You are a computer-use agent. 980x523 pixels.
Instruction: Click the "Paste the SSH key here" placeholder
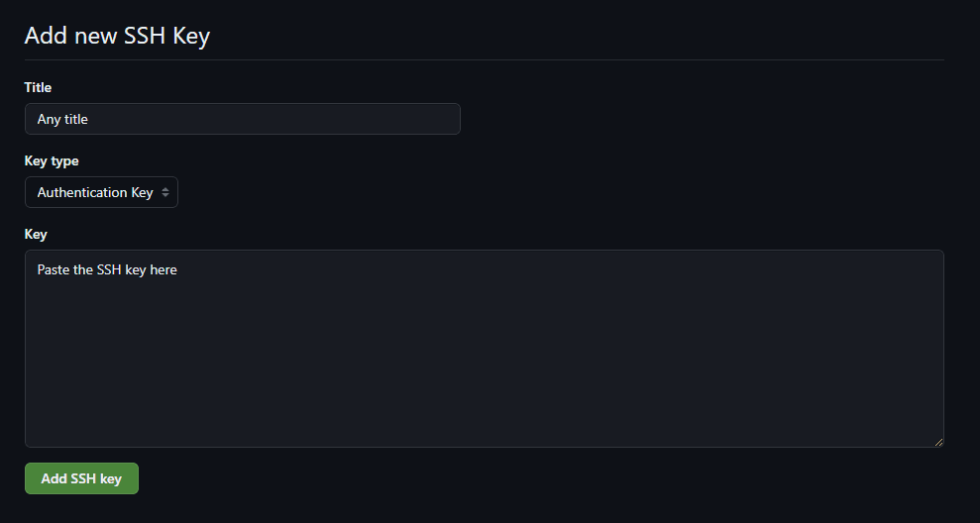point(107,269)
